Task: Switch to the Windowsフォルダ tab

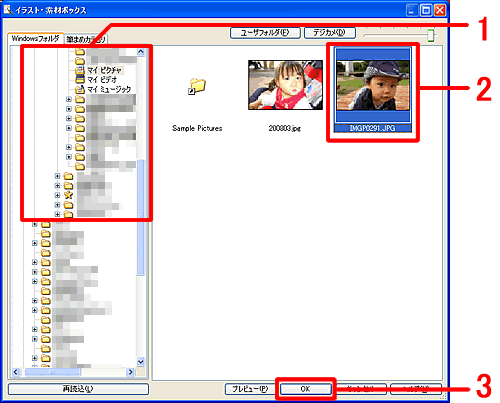Action: click(36, 39)
